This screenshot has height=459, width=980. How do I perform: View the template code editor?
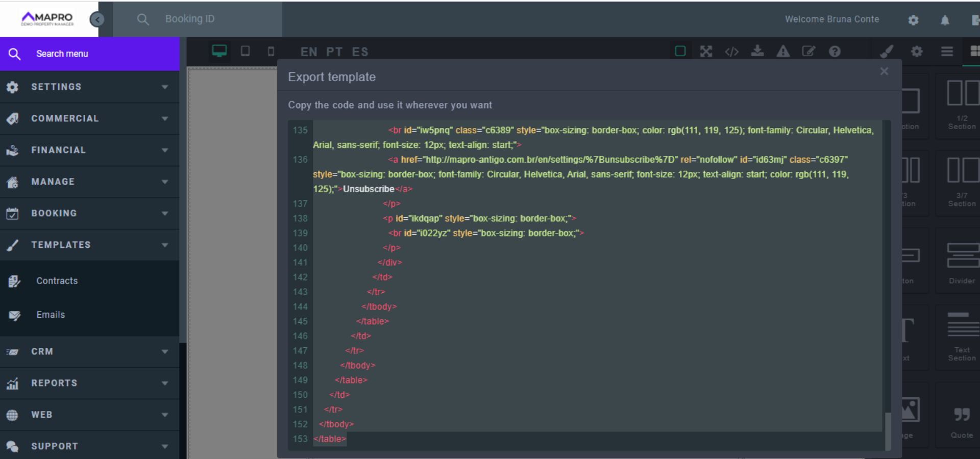(732, 51)
